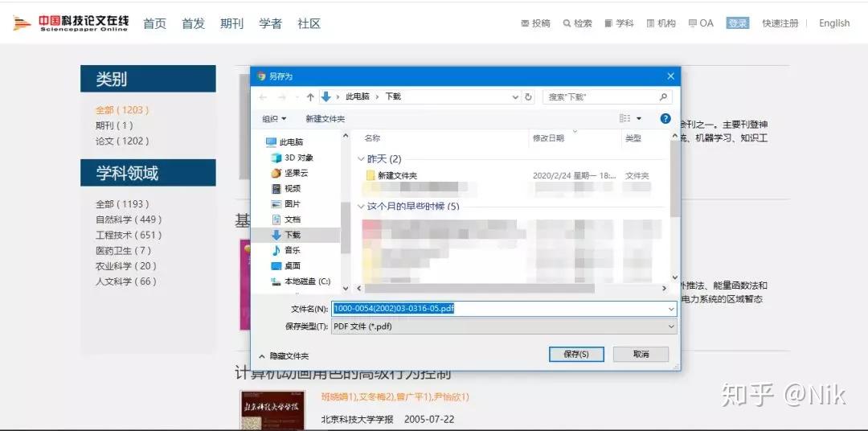The height and width of the screenshot is (431, 868).
Task: Click the 学科 link in the website header
Action: tap(619, 23)
